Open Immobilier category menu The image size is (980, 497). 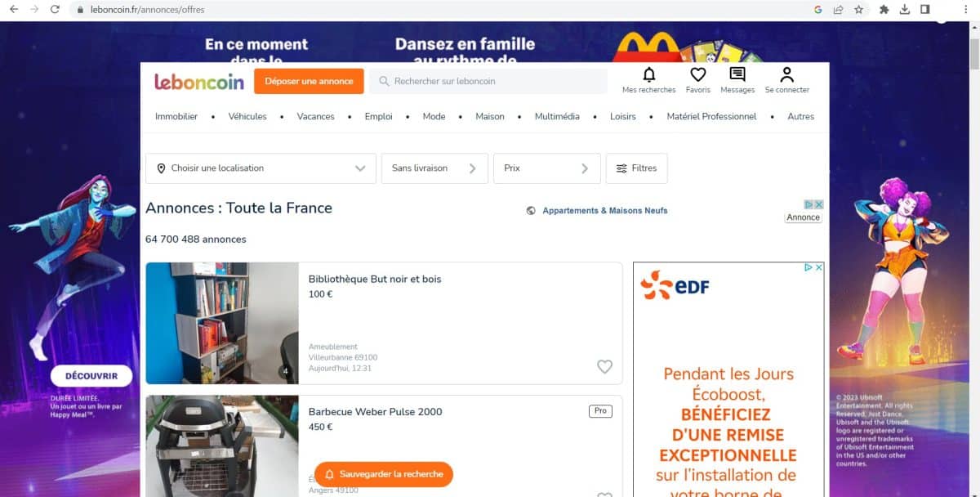click(x=176, y=117)
